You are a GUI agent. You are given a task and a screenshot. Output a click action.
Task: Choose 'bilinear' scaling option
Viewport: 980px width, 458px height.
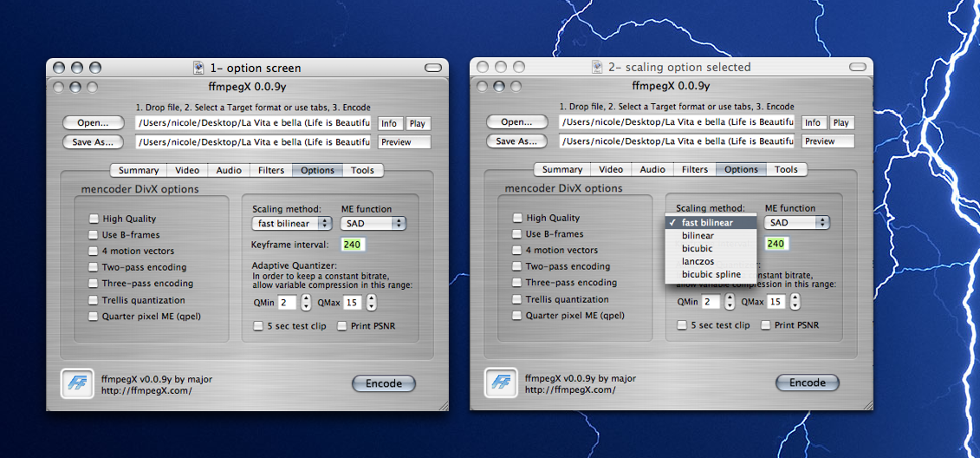coord(711,235)
